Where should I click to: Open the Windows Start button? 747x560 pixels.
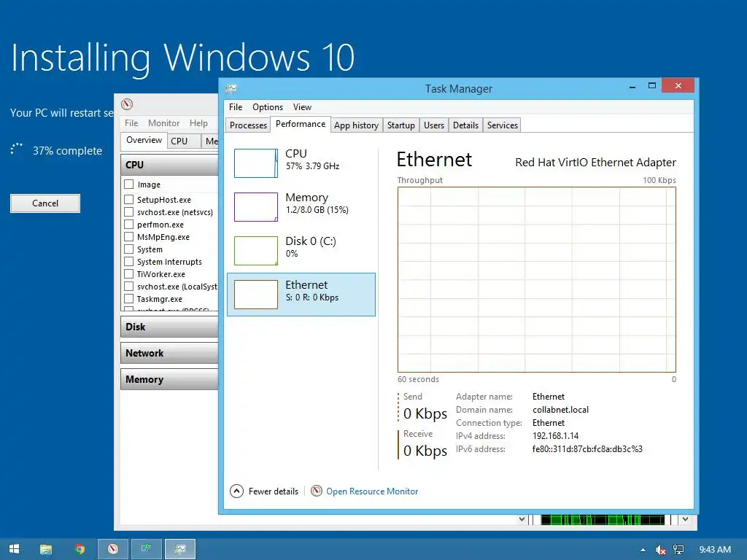[x=15, y=549]
